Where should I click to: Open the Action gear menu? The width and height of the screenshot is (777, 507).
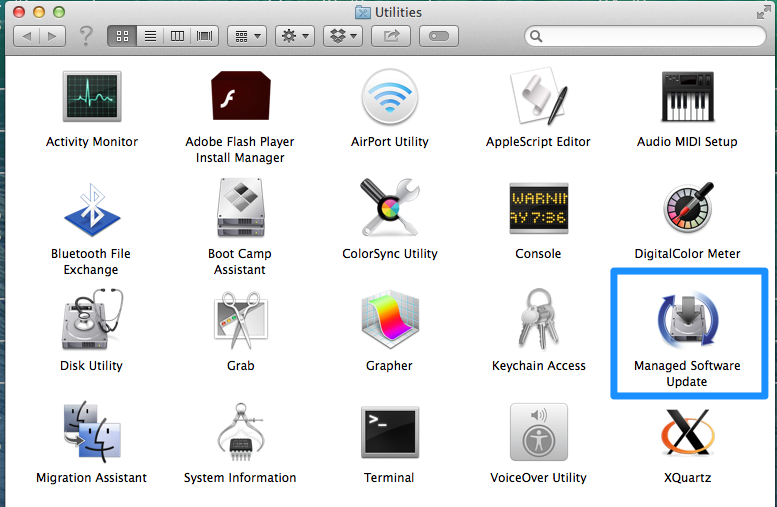pyautogui.click(x=295, y=36)
